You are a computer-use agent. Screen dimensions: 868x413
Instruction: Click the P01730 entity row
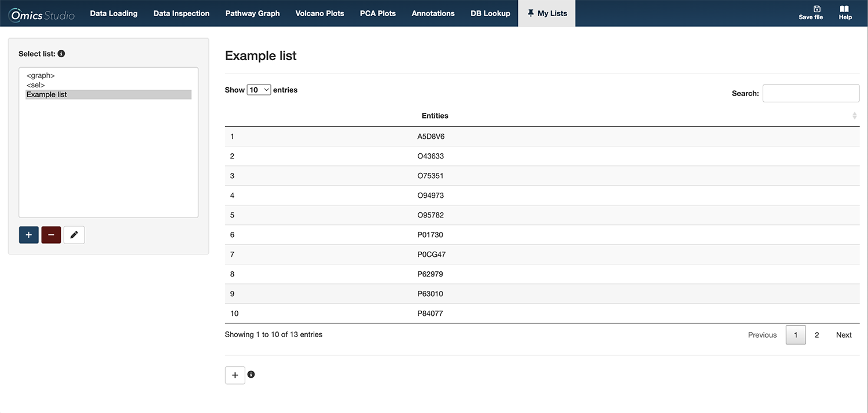coord(431,235)
